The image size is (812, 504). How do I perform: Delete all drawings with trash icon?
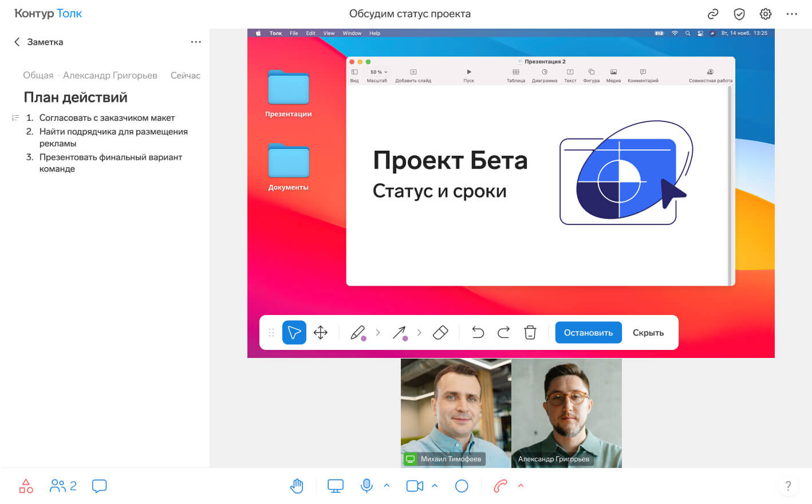tap(530, 332)
